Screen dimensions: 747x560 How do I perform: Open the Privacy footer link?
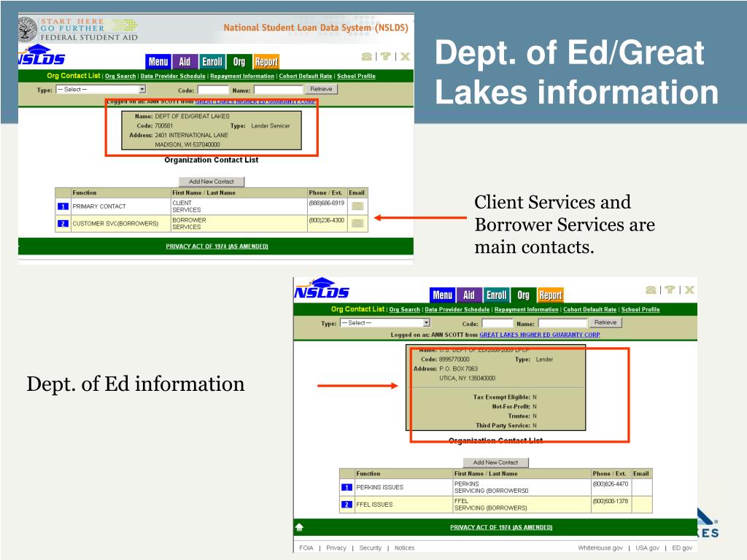(x=336, y=548)
